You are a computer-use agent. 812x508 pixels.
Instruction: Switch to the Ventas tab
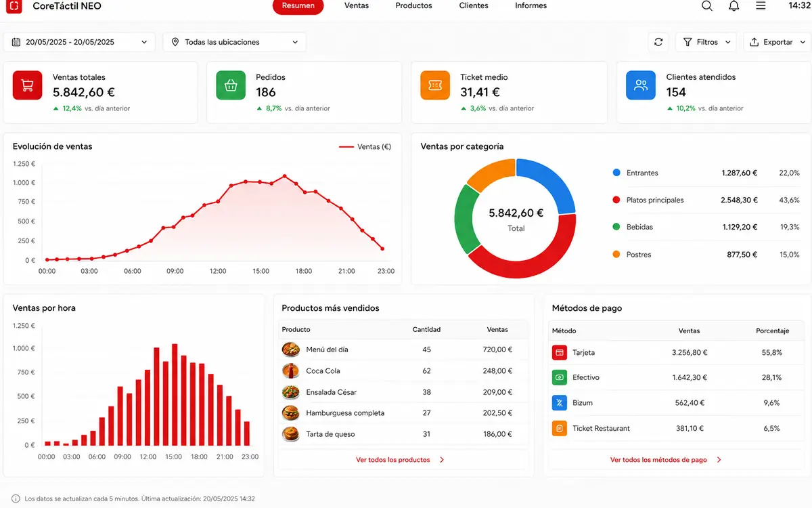point(357,5)
